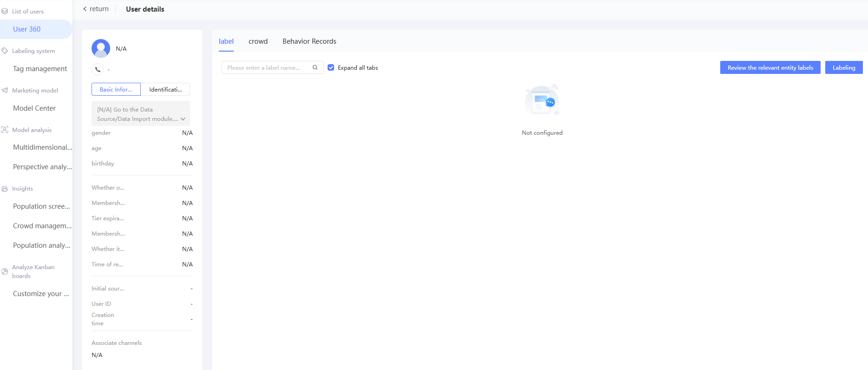
Task: Click Labeling system section header
Action: [x=33, y=51]
